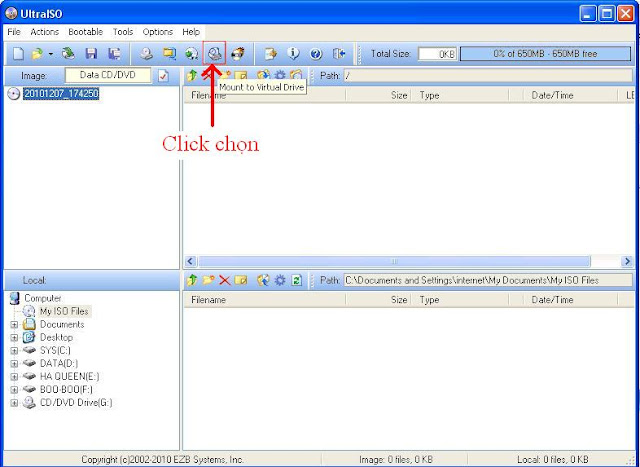Click the Burn CD/DVD Image icon
Viewport: 640px width, 467px height.
point(238,53)
